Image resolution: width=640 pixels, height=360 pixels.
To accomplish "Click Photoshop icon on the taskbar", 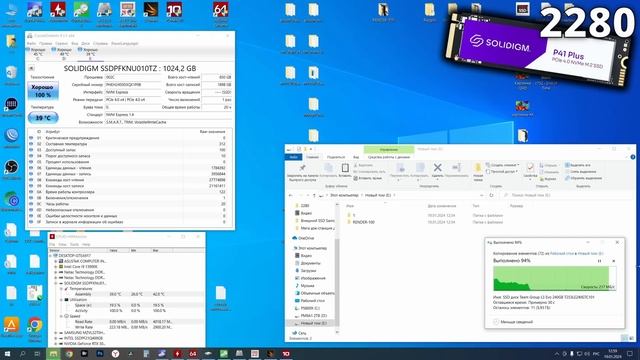I will coord(100,353).
